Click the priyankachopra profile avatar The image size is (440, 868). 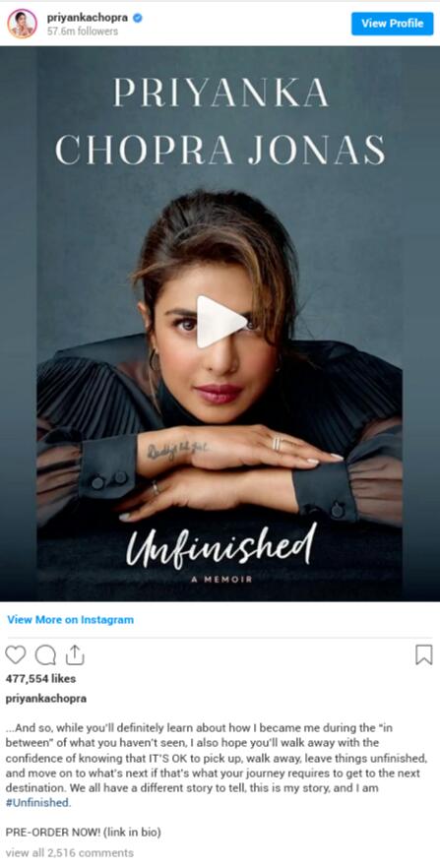point(22,24)
